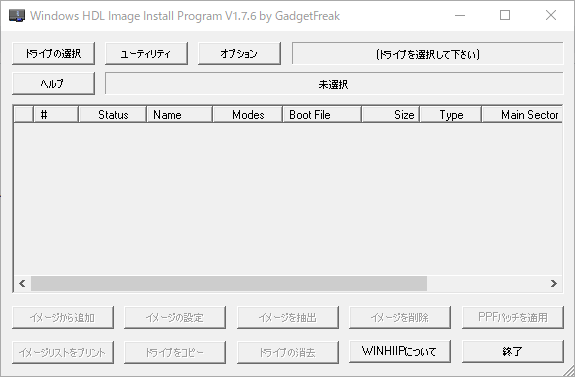Click the イメージを抽出 button

288,317
